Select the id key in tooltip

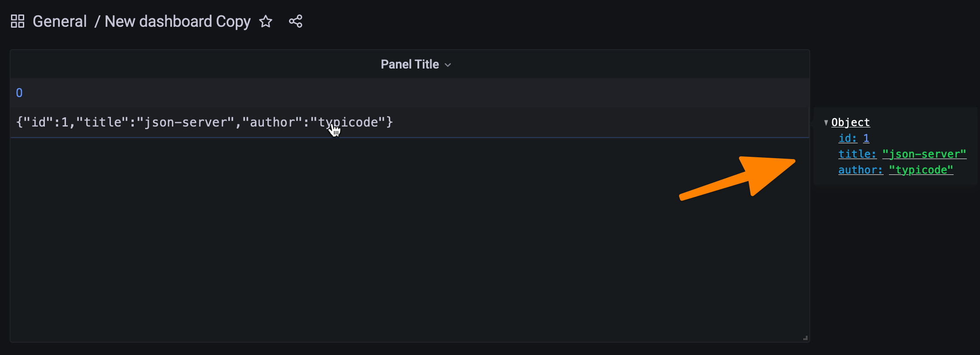848,138
